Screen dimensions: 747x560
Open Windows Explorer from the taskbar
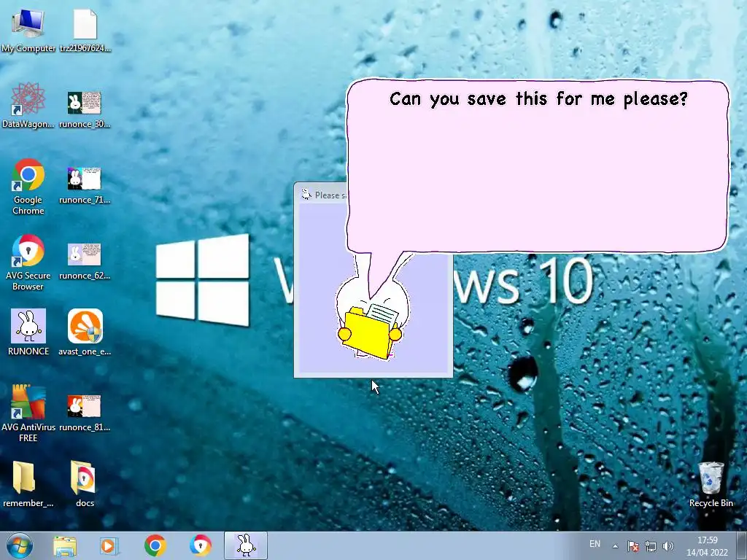pos(65,545)
